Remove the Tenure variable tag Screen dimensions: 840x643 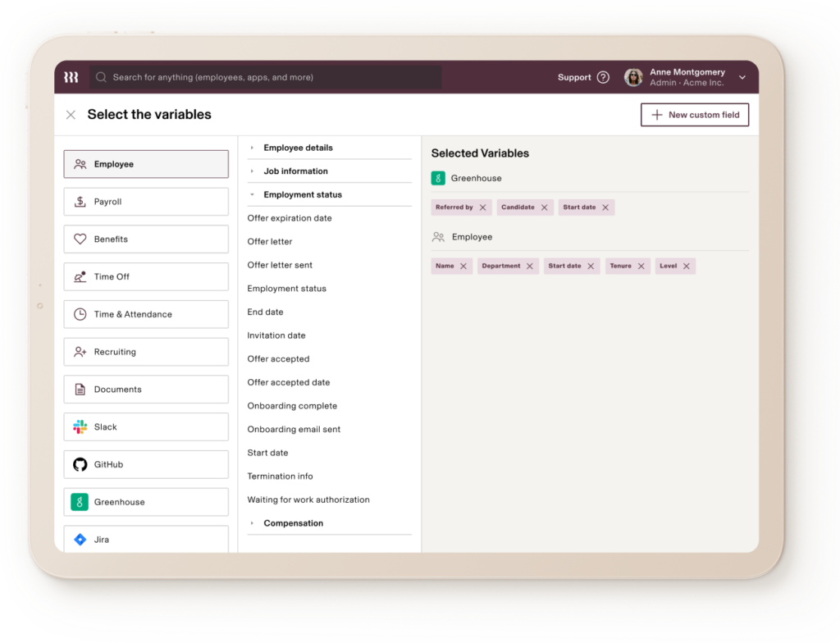(x=641, y=266)
